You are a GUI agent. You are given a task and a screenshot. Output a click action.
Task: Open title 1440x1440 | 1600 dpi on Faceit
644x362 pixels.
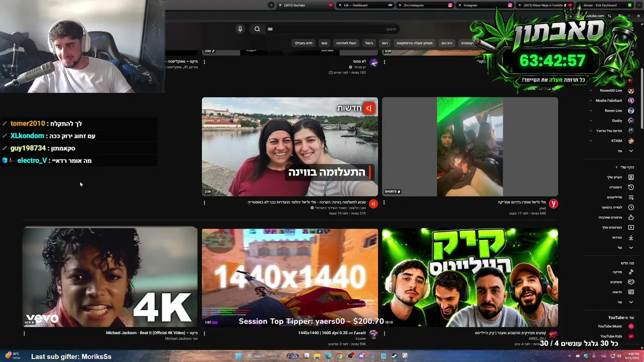pos(332,333)
